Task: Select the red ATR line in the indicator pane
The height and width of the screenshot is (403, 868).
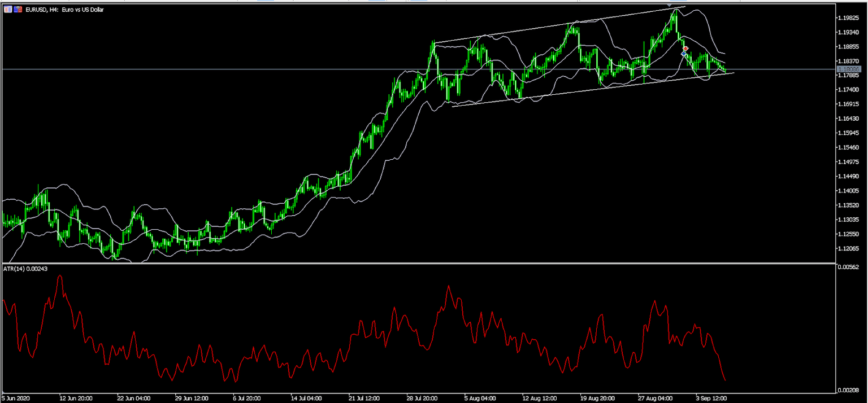Action: tap(449, 288)
